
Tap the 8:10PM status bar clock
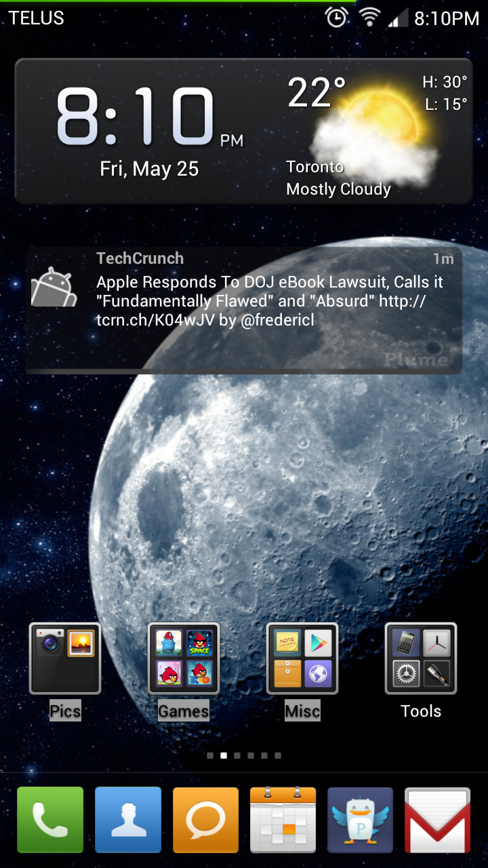[x=447, y=18]
